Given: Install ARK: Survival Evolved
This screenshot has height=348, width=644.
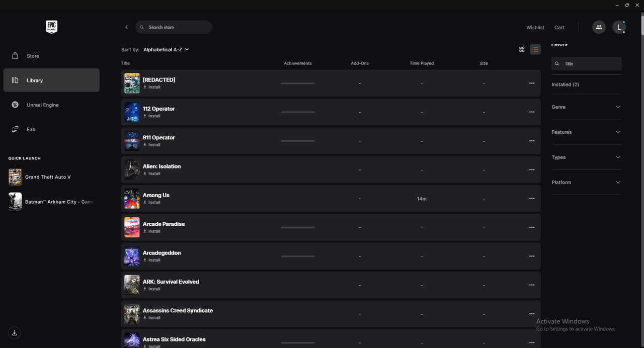Looking at the screenshot, I should pos(151,289).
